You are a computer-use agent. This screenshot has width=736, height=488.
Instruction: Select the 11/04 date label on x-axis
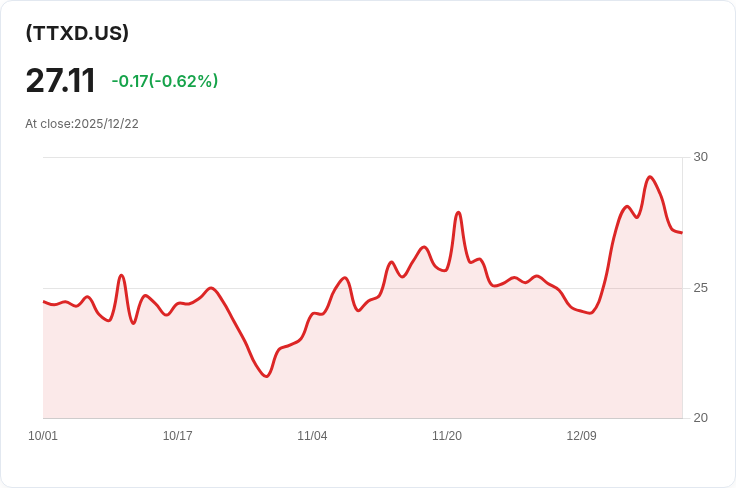[x=312, y=436]
